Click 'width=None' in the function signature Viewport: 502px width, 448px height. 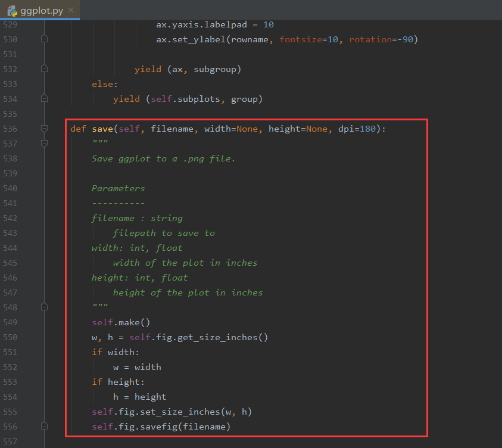(231, 129)
